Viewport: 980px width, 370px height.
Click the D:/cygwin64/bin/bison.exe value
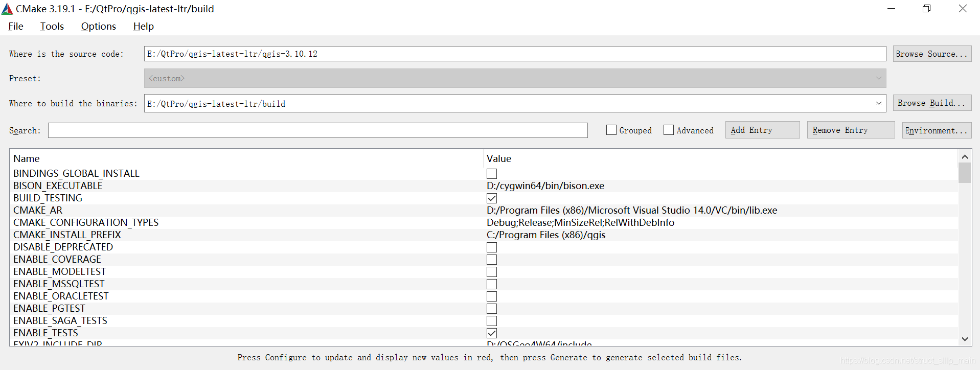coord(545,186)
